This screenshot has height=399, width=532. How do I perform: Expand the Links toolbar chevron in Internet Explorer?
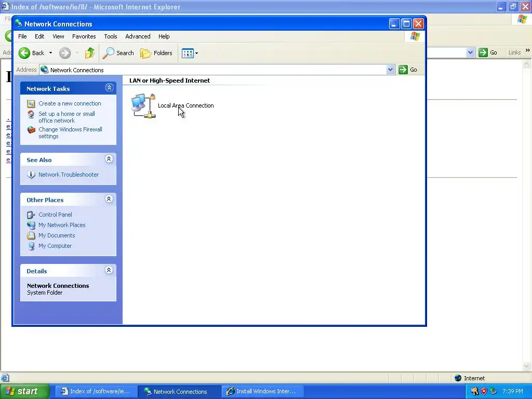528,50
